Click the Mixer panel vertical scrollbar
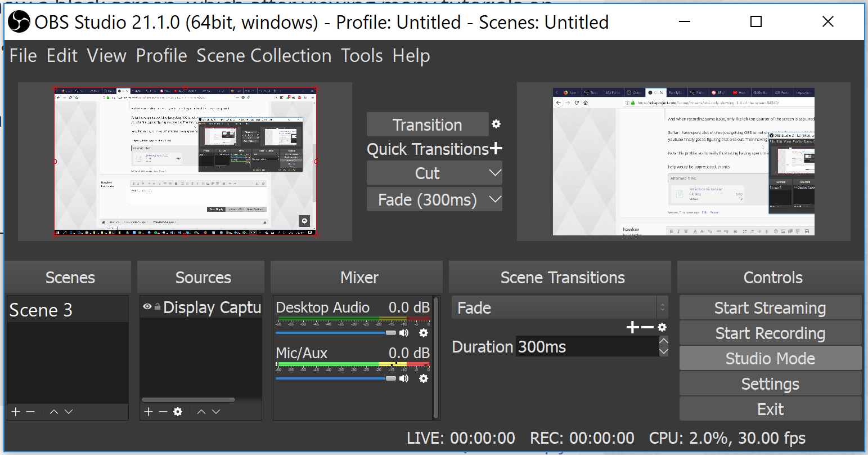 [435, 358]
